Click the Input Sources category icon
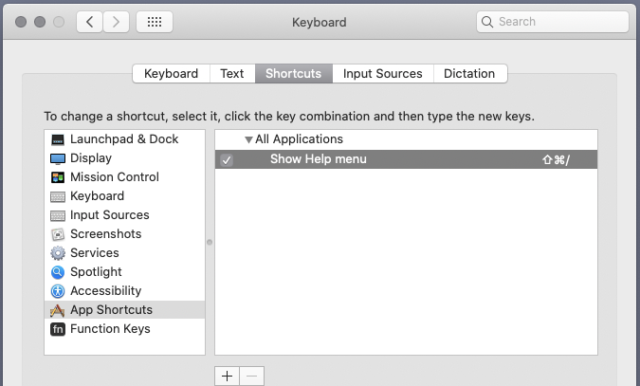The height and width of the screenshot is (386, 640). [58, 215]
